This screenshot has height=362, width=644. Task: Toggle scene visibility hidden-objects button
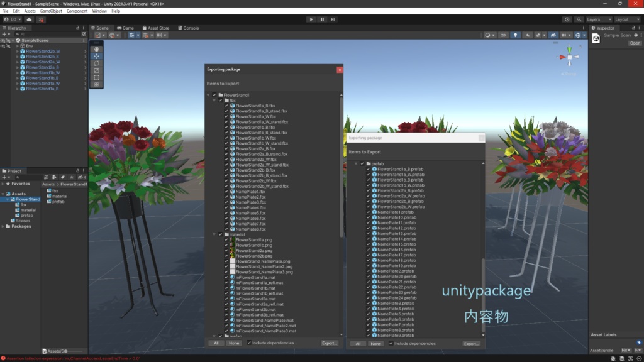553,35
